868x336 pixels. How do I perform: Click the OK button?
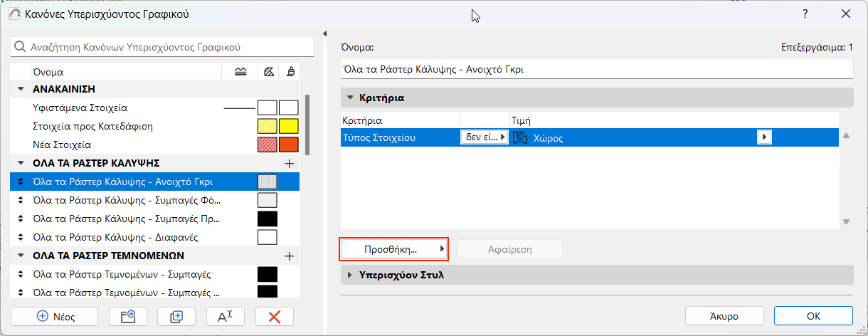[x=813, y=316]
